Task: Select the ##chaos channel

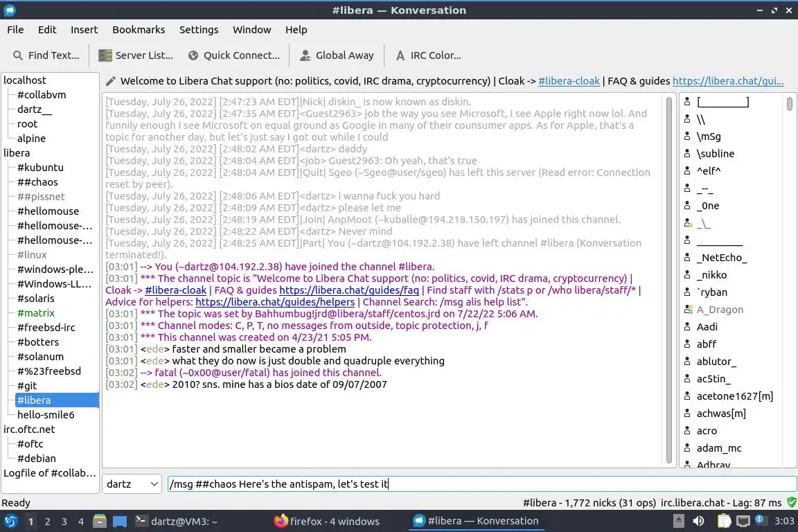Action: [x=37, y=181]
